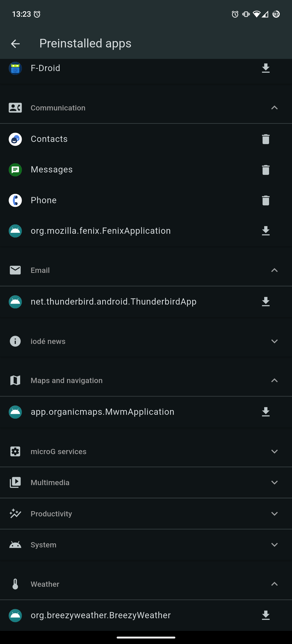Remove Messages with the trash icon
Screen dimensions: 292x644
click(x=266, y=170)
